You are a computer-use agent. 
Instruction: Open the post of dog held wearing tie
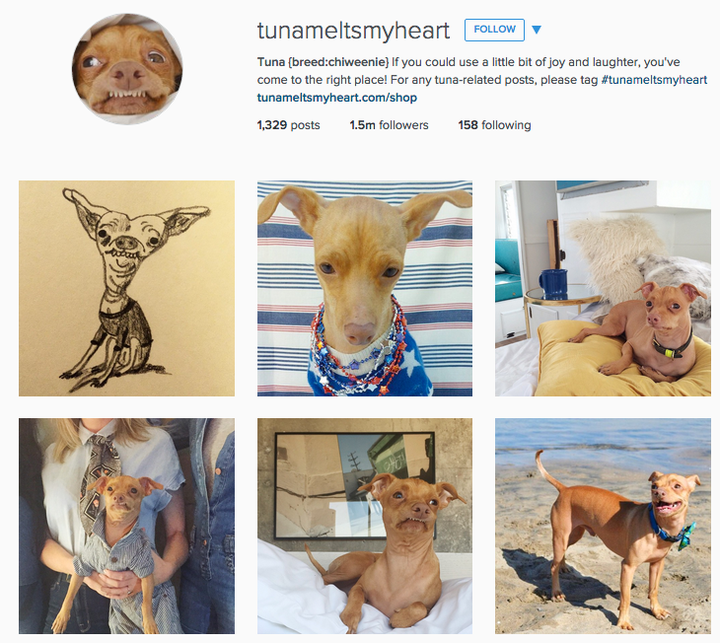click(127, 526)
